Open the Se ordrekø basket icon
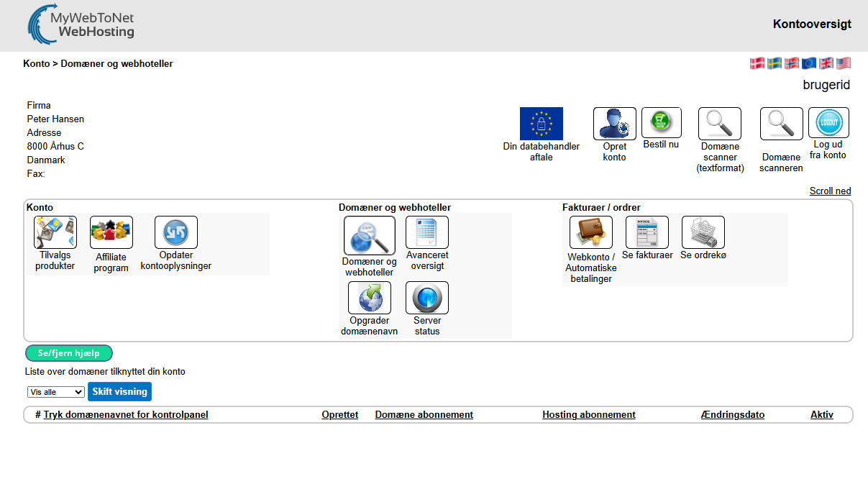Viewport: 868px width, 479px height. pos(703,232)
